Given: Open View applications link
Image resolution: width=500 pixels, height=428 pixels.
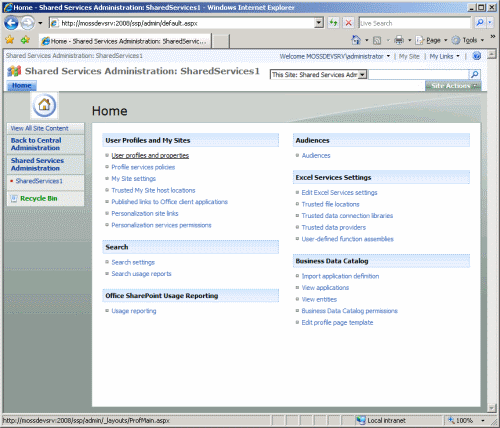Looking at the screenshot, I should click(x=325, y=288).
